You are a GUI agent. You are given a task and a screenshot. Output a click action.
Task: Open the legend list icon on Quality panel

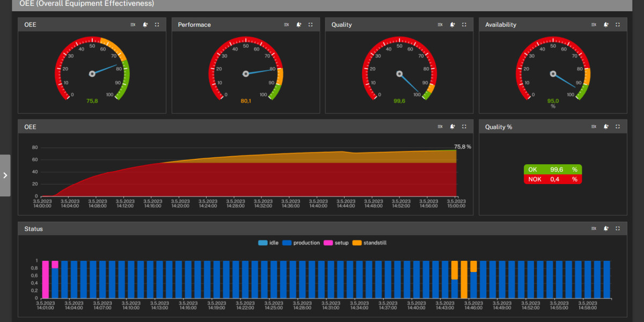[440, 24]
